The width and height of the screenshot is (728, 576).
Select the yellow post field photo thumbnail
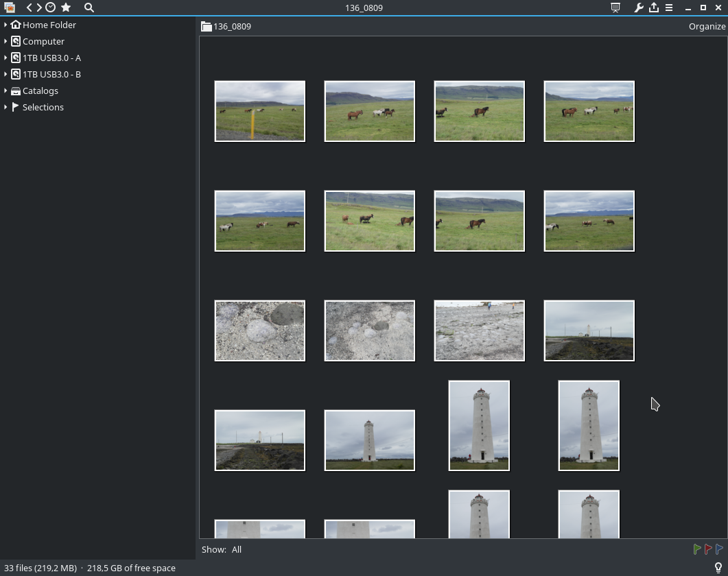click(x=259, y=111)
